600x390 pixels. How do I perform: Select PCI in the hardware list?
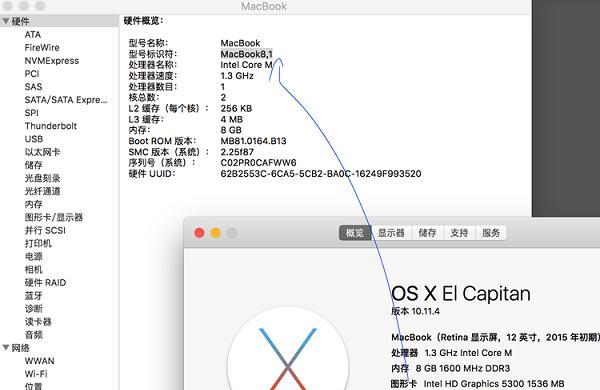pos(32,73)
